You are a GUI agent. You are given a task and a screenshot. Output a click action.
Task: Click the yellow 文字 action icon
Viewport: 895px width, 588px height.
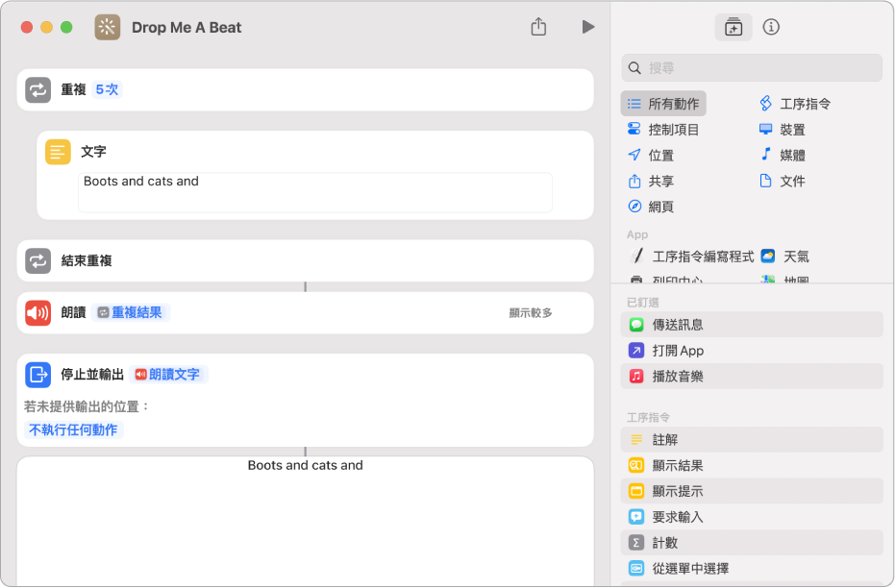point(59,152)
